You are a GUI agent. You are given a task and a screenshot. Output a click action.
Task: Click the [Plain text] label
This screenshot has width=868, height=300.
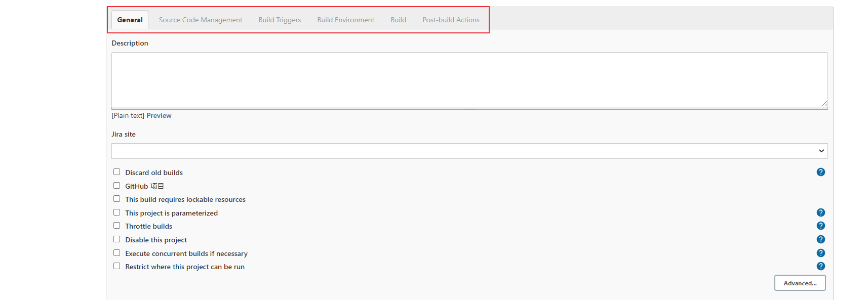point(128,115)
